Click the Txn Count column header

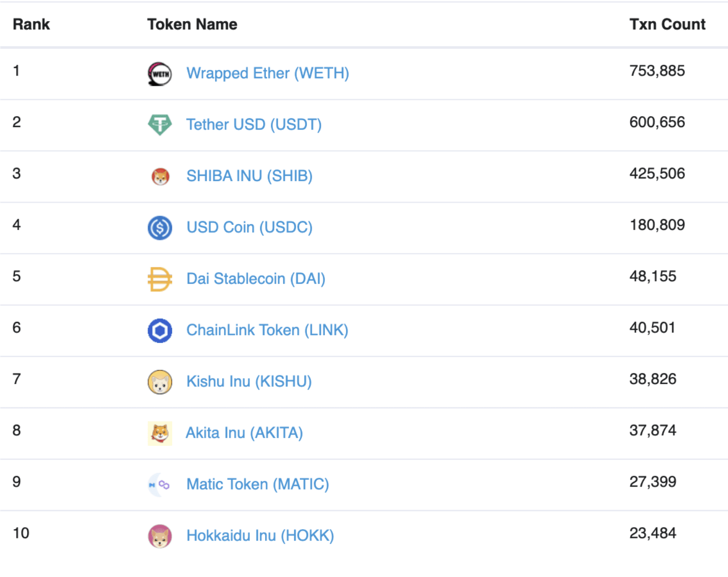pyautogui.click(x=667, y=24)
